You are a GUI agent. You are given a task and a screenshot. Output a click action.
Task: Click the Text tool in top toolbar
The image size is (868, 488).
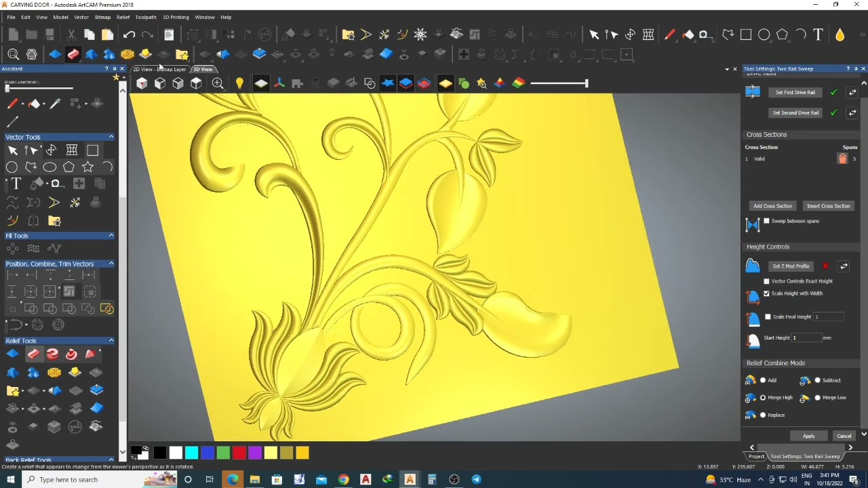click(818, 35)
